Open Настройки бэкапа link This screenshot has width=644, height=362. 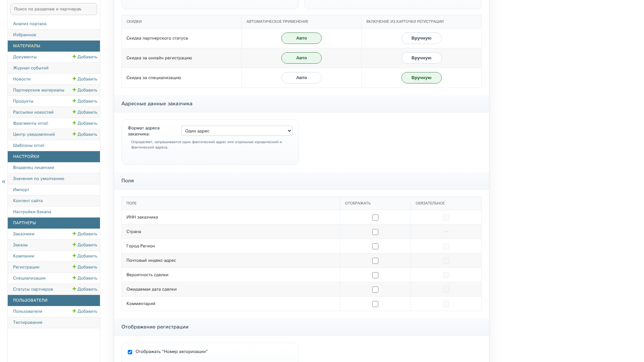[x=32, y=212]
